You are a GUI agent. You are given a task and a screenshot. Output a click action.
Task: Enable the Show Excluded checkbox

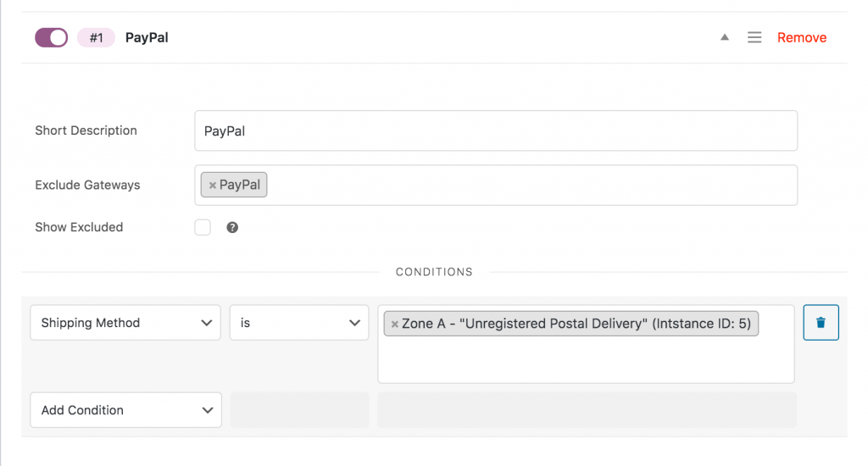click(203, 227)
